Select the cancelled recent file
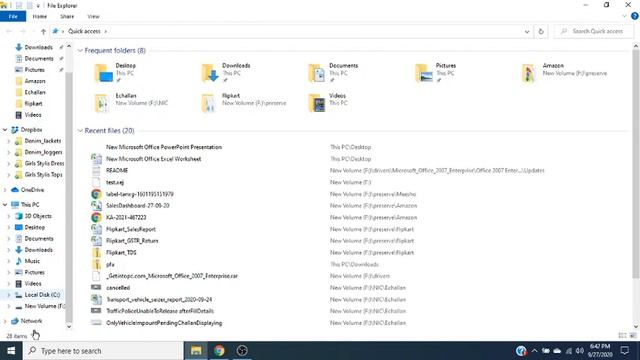Image resolution: width=640 pixels, height=360 pixels. coord(118,288)
